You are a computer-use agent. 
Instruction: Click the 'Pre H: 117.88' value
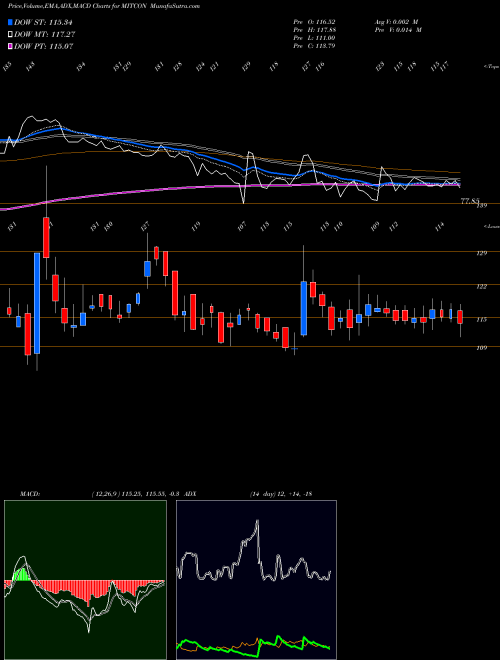[x=314, y=30]
